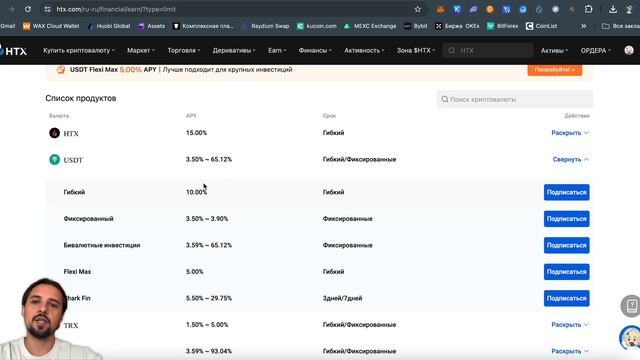
Task: Open WAX Cloud Wallet bookmark
Action: [51, 26]
